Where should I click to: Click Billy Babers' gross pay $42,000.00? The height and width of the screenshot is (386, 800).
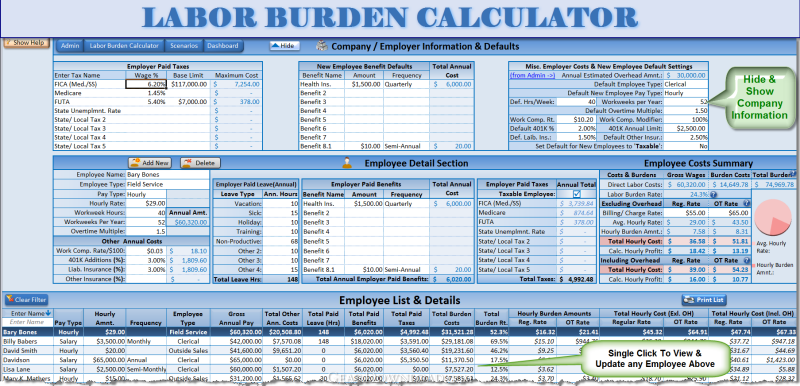point(236,342)
